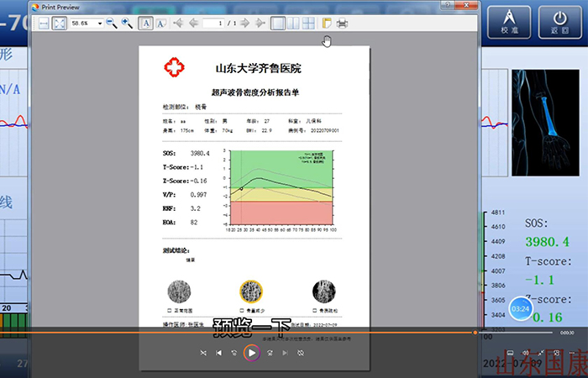
Task: Toggle shuffle playback
Action: 203,353
